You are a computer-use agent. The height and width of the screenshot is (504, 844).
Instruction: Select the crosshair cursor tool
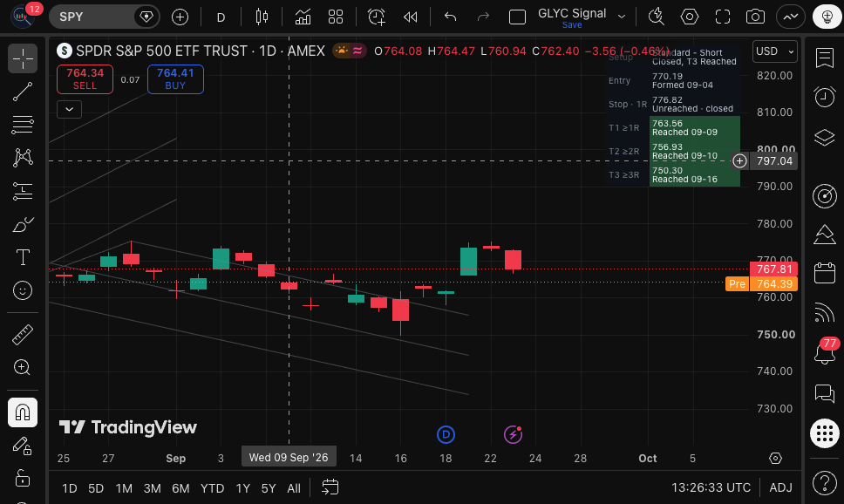click(x=23, y=58)
